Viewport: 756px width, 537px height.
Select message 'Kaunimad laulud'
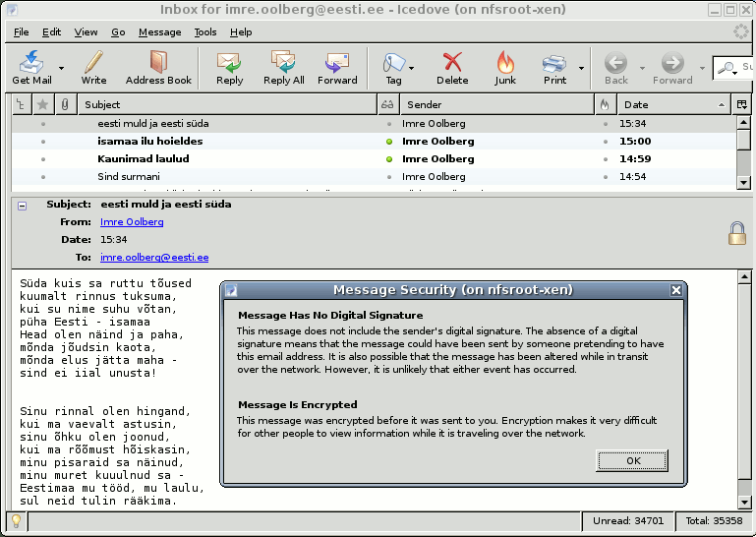(375, 159)
